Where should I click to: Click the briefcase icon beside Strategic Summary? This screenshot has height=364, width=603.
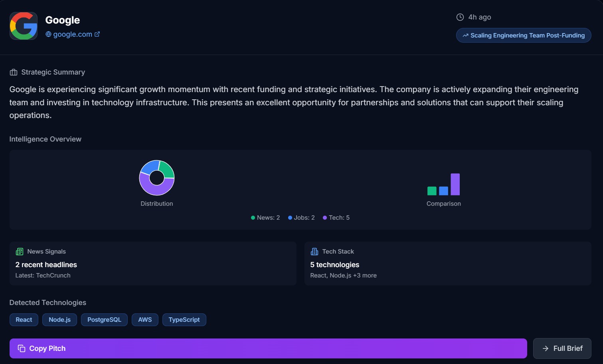pos(14,72)
